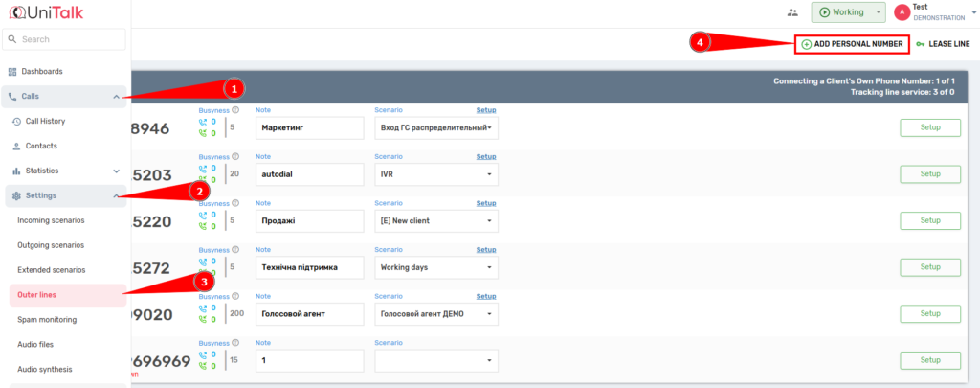
Task: Collapse the Calls menu section
Action: pos(116,97)
